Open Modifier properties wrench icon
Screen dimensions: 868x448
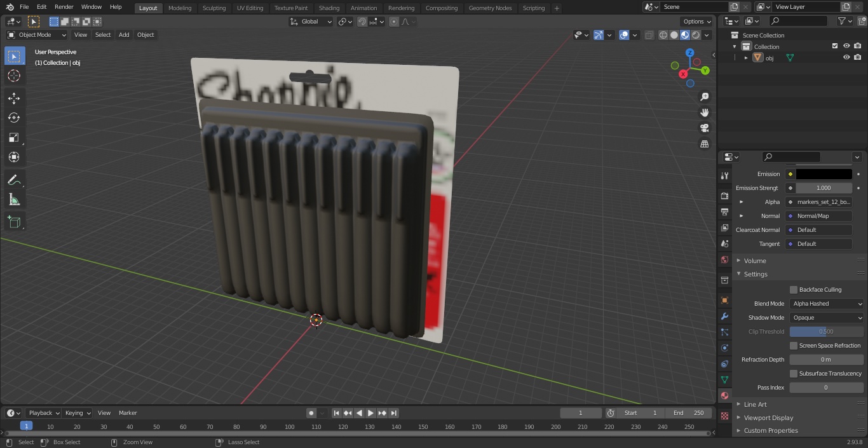pos(724,316)
